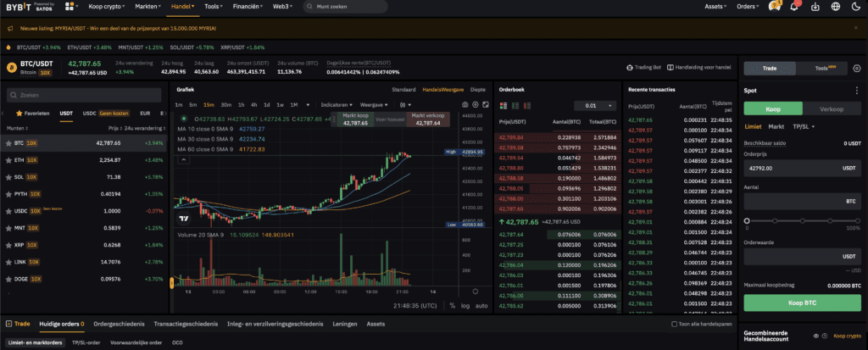868x350 pixels.
Task: Open the profile avatar menu
Action: pos(775,7)
